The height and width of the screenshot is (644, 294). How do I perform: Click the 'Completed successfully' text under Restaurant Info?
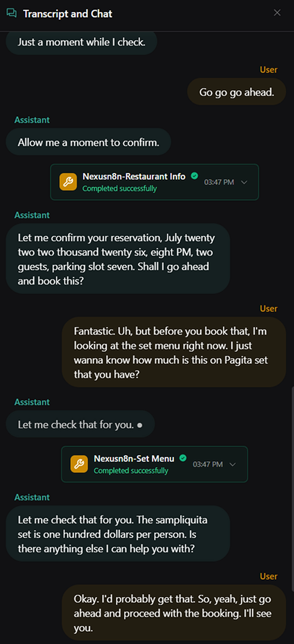coord(120,188)
